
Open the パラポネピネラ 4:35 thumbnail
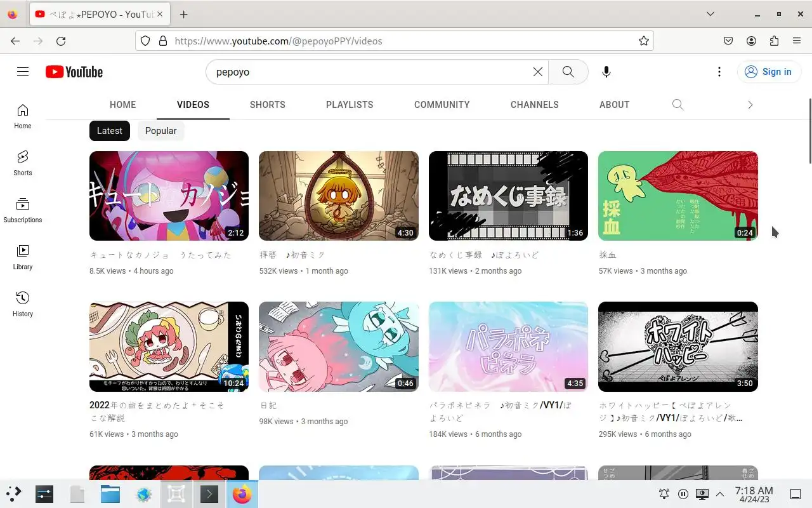click(x=508, y=346)
